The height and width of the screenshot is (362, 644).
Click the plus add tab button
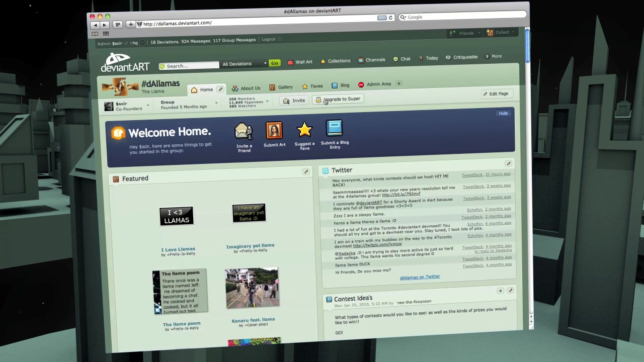pyautogui.click(x=398, y=83)
